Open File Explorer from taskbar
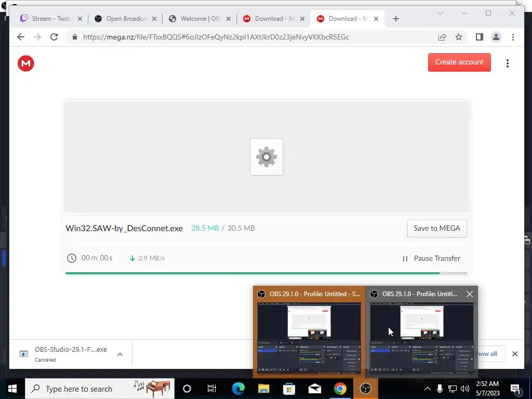The width and height of the screenshot is (532, 399). (x=263, y=389)
